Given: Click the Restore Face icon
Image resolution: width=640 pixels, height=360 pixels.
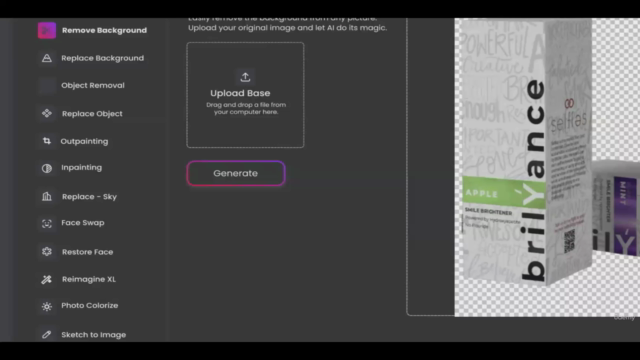Looking at the screenshot, I should pos(47,252).
